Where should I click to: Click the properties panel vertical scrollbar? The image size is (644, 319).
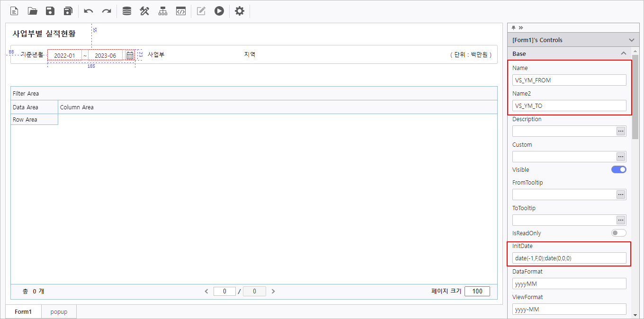click(635, 98)
